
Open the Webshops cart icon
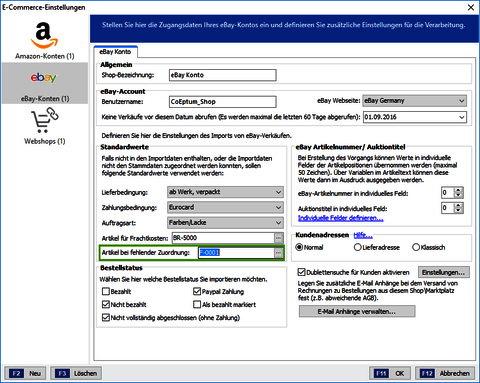pos(45,120)
